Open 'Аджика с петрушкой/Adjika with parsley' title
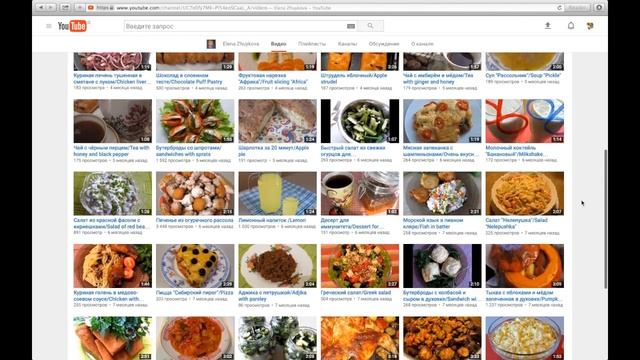 (272, 296)
